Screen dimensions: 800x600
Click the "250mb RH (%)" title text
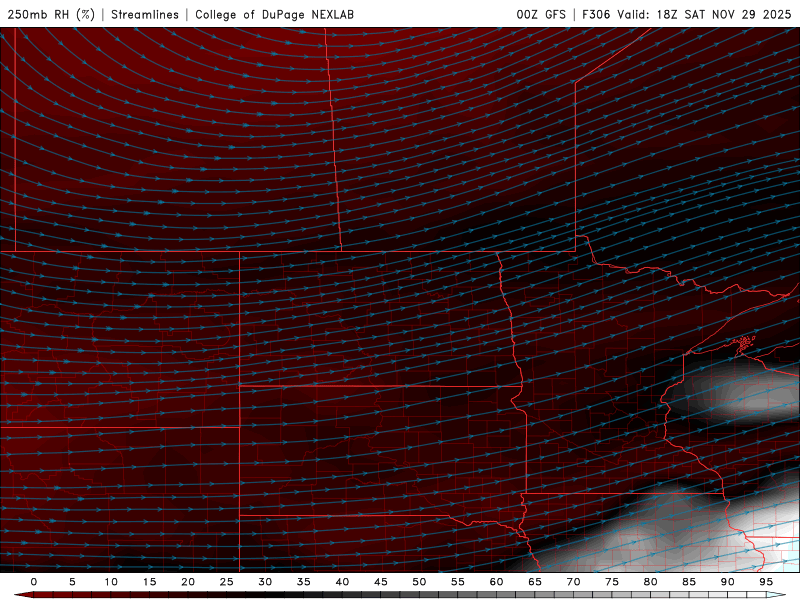point(52,14)
